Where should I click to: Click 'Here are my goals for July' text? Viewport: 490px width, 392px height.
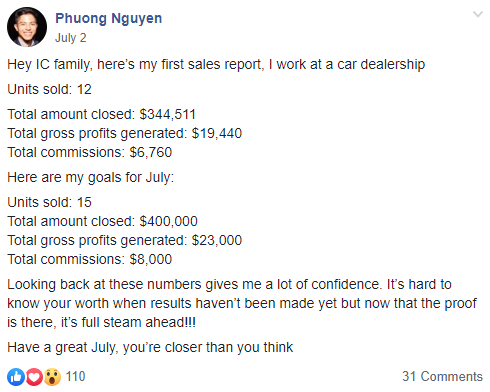[x=91, y=178]
